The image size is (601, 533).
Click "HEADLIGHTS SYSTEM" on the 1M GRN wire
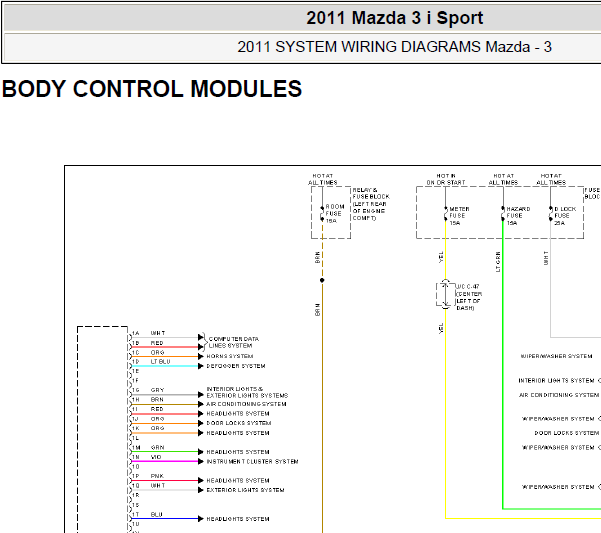(x=238, y=452)
